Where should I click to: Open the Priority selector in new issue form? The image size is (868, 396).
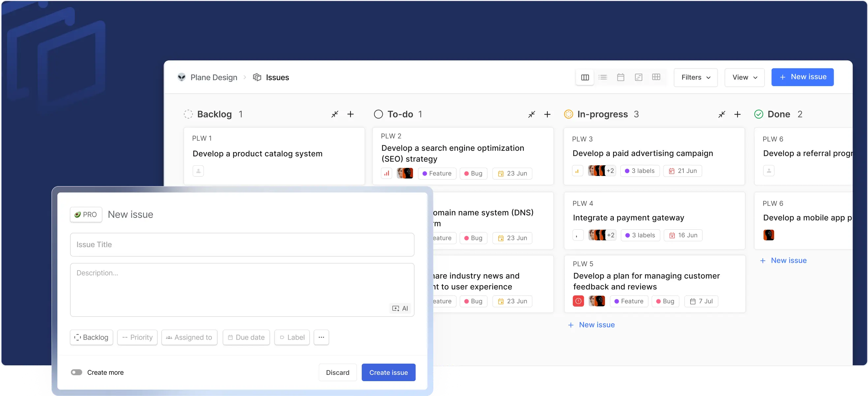tap(137, 337)
